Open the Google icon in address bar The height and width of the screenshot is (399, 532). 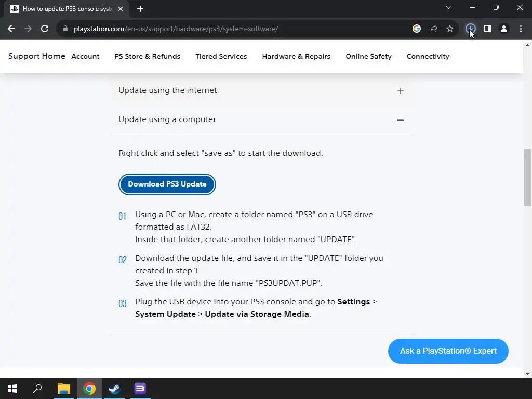pos(416,29)
